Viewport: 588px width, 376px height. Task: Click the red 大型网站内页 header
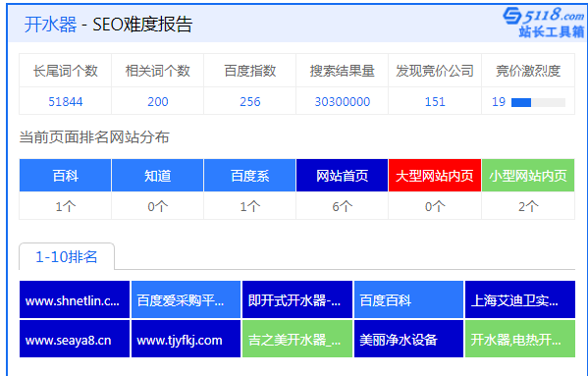tap(435, 176)
